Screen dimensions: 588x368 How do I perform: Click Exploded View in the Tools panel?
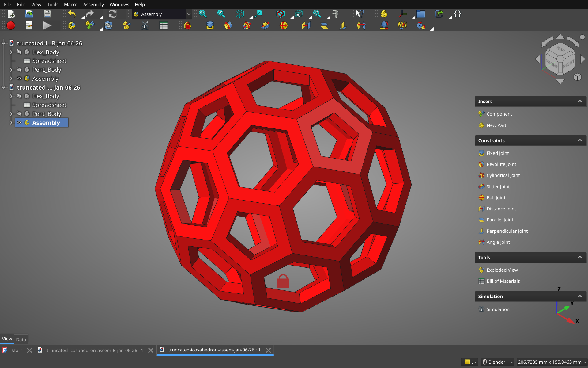[x=502, y=270]
